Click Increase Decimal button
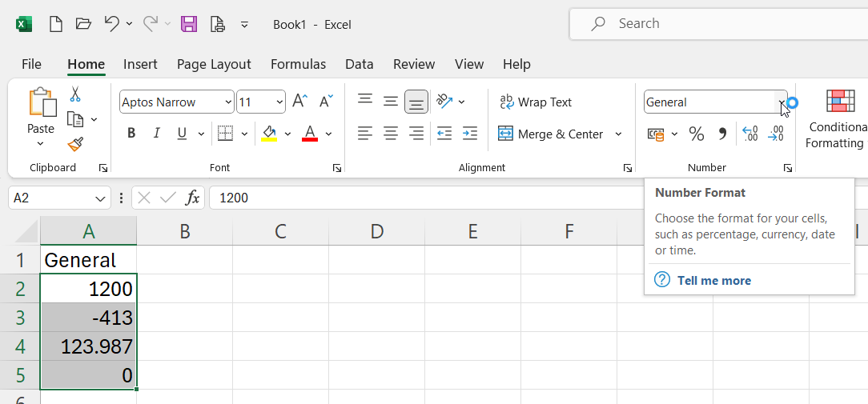This screenshot has height=404, width=868. (x=749, y=134)
